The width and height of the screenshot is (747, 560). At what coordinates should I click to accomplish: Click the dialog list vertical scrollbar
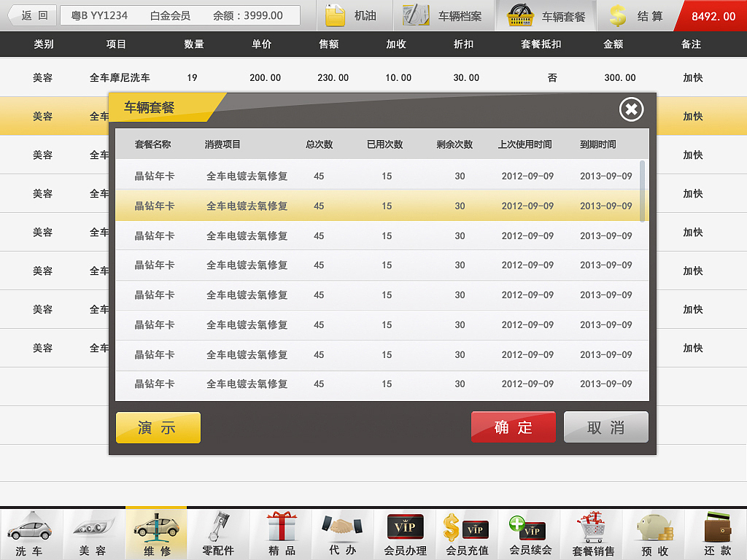click(642, 191)
